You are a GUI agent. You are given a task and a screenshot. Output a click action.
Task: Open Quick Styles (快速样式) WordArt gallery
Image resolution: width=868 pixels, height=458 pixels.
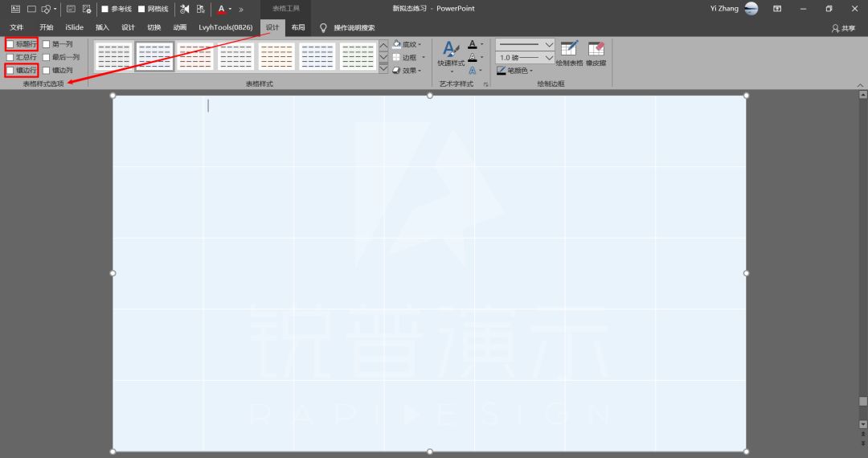click(x=451, y=56)
